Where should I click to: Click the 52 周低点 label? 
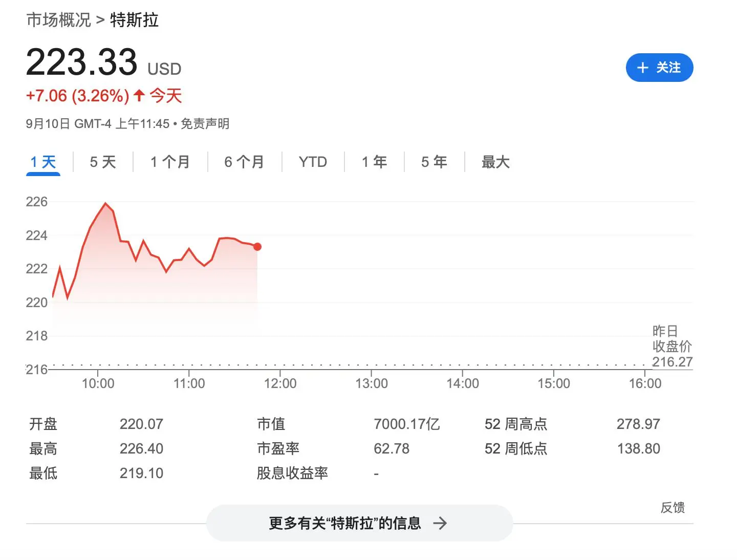516,449
